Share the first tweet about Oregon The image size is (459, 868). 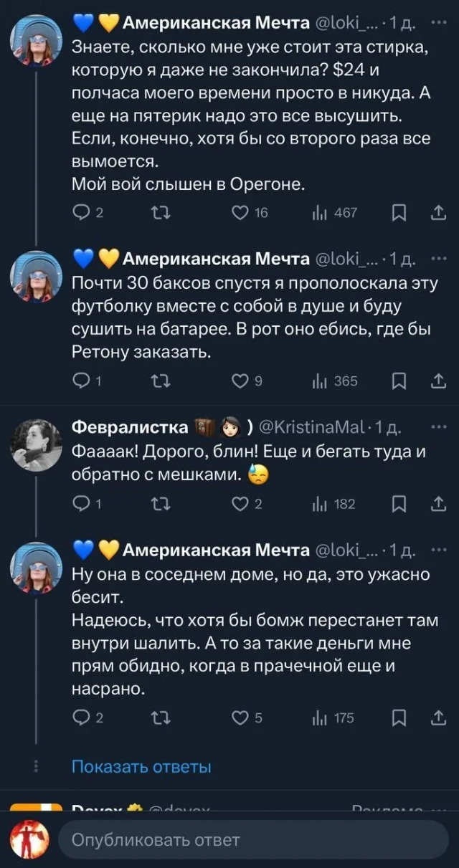pos(437,212)
